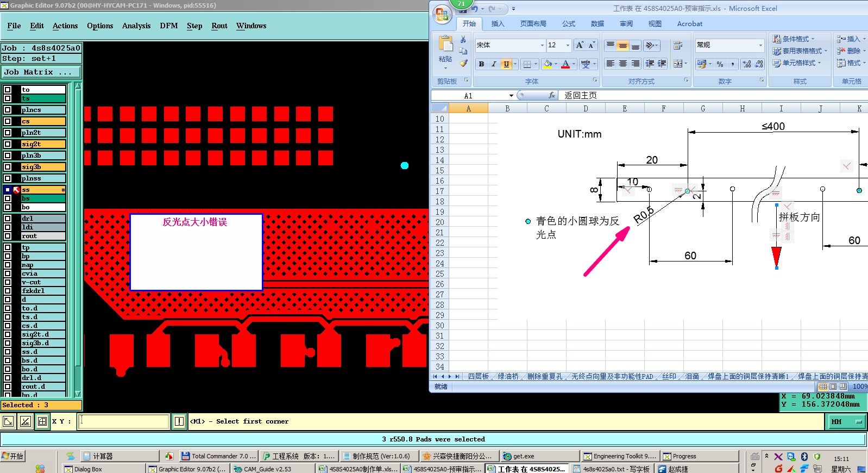The width and height of the screenshot is (868, 473).
Task: Click the select-by-corner tool icon in Graphic Editor
Action: click(x=8, y=421)
